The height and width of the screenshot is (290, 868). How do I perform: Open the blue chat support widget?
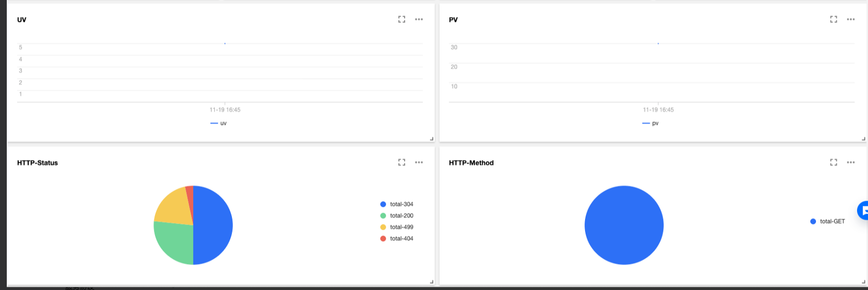863,210
